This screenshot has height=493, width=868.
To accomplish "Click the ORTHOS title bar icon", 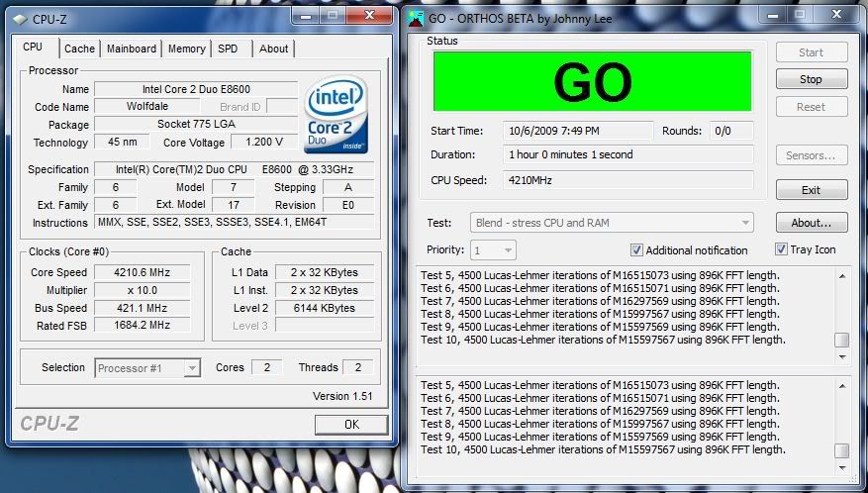I will 415,18.
